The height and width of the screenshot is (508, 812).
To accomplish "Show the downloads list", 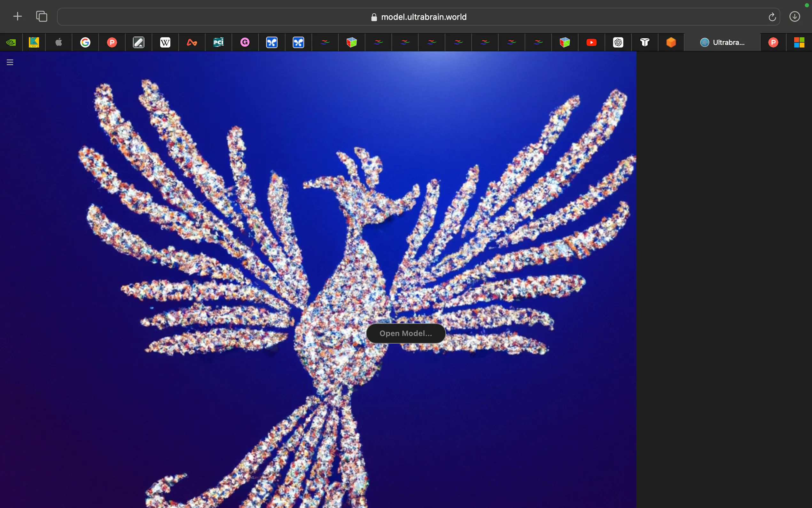I will (x=794, y=16).
